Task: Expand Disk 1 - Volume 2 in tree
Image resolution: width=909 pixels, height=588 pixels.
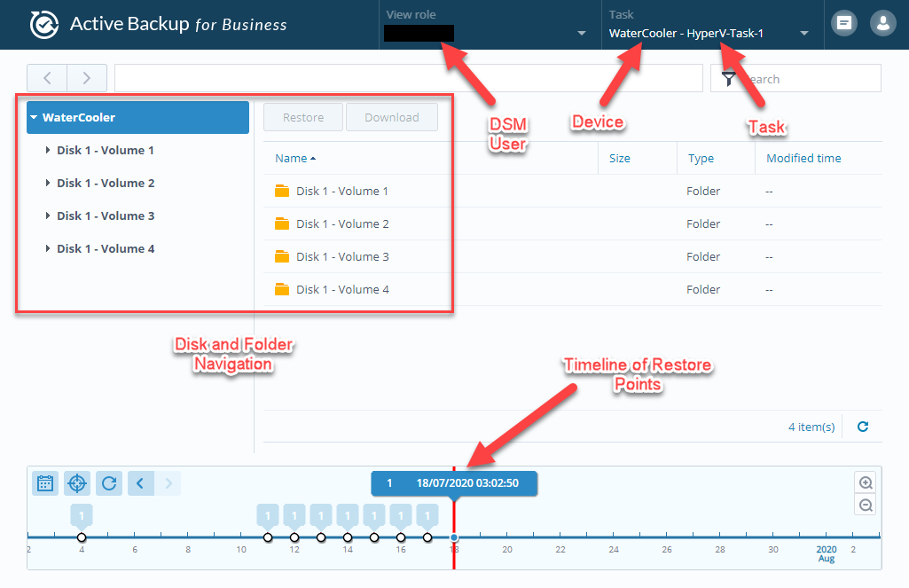Action: (x=48, y=183)
